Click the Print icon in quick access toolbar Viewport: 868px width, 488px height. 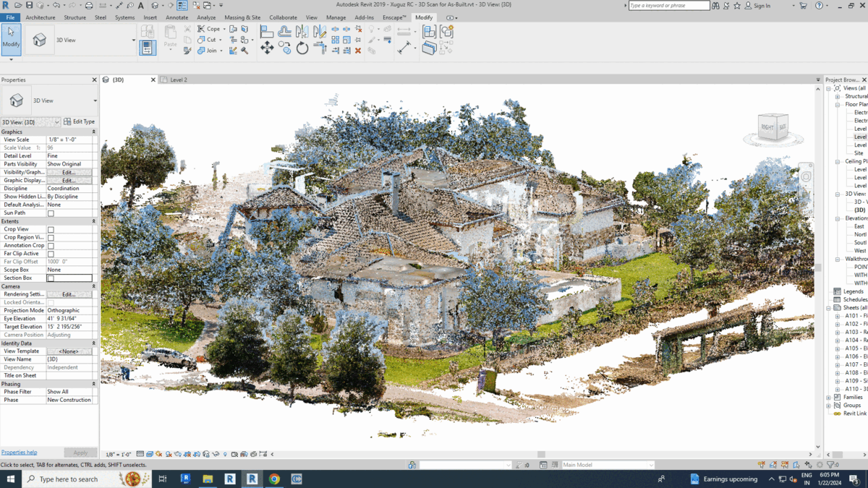89,6
